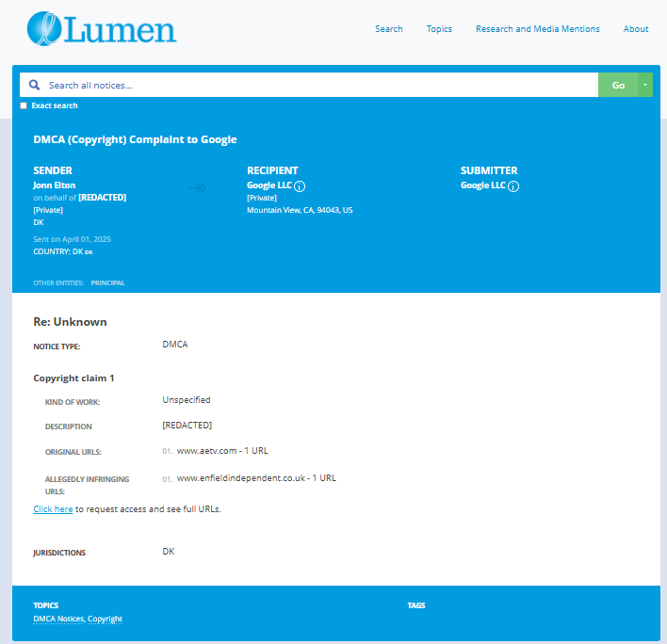Click the JURISDICTIONS value 'DK'
667x644 pixels.
click(x=169, y=552)
